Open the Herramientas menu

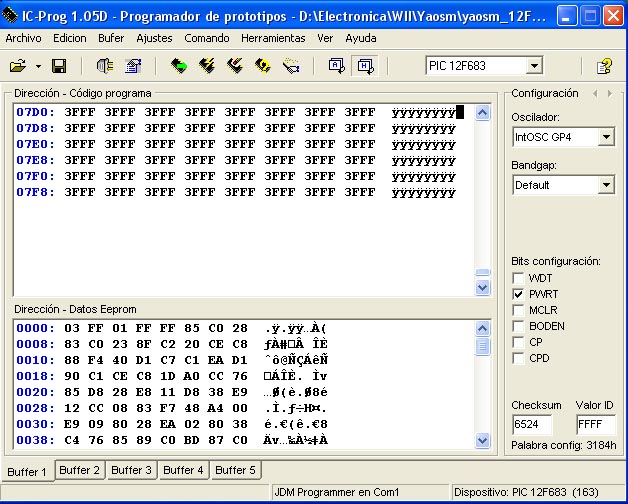pos(273,37)
